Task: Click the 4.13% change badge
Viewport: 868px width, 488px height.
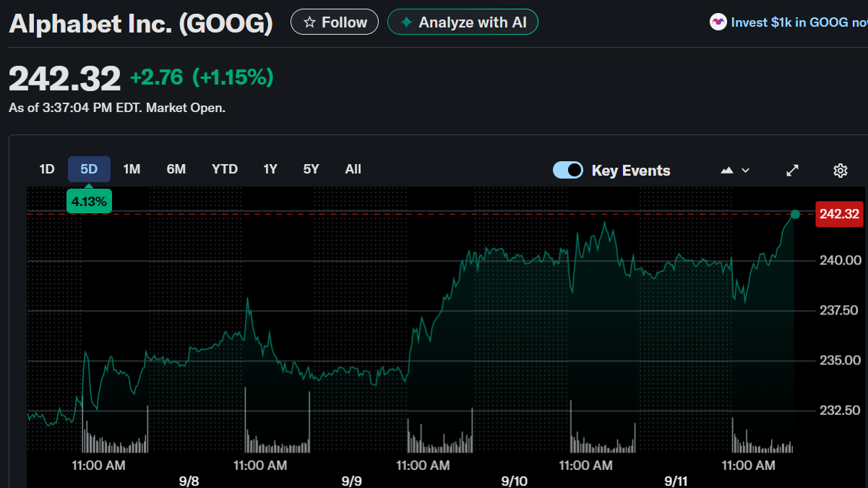Action: (x=89, y=202)
